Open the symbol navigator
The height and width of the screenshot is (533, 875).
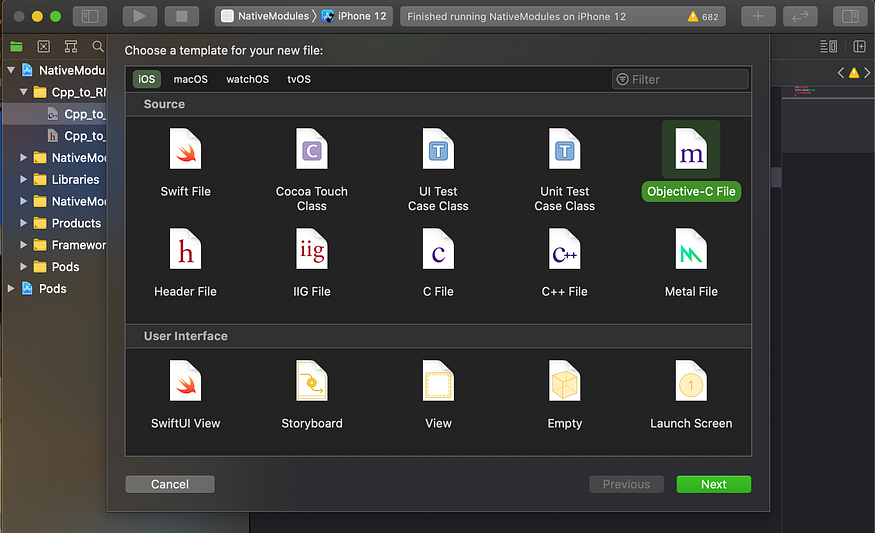[71, 46]
